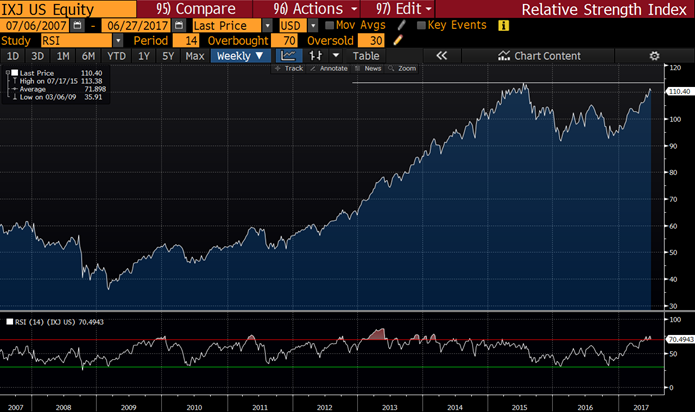Image resolution: width=695 pixels, height=412 pixels.
Task: Click the Key Events info icon
Action: click(501, 25)
